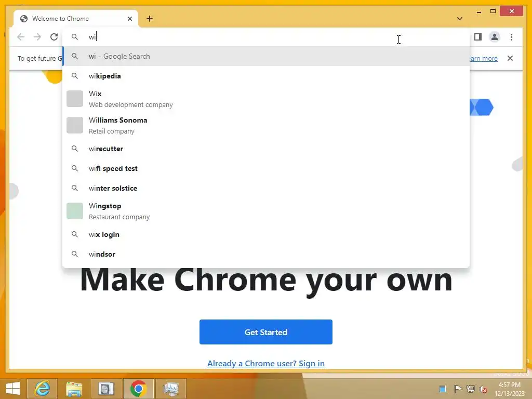Click the back navigation arrow
The width and height of the screenshot is (532, 399).
21,37
